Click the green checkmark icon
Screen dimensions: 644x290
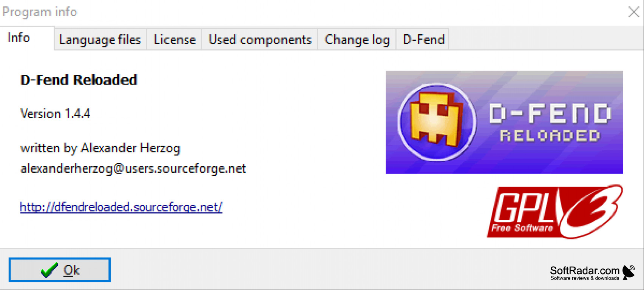[x=49, y=270]
